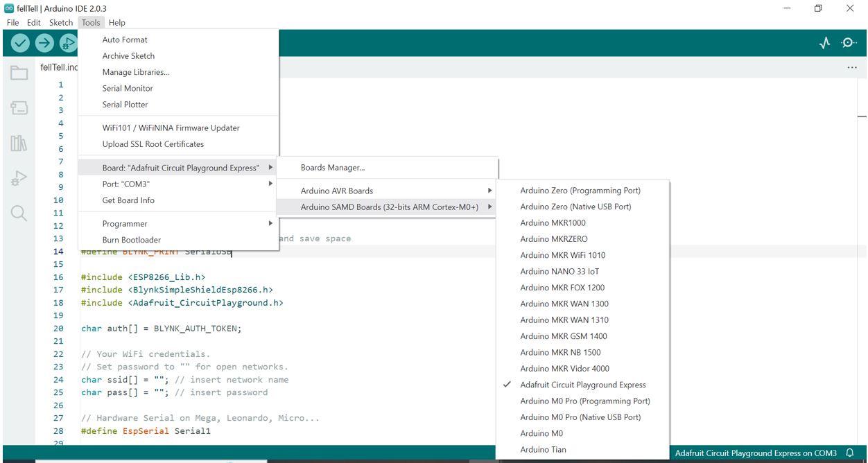Open the Serial Plotter toolbar icon
Screen dimensions: 868x463
pyautogui.click(x=824, y=43)
